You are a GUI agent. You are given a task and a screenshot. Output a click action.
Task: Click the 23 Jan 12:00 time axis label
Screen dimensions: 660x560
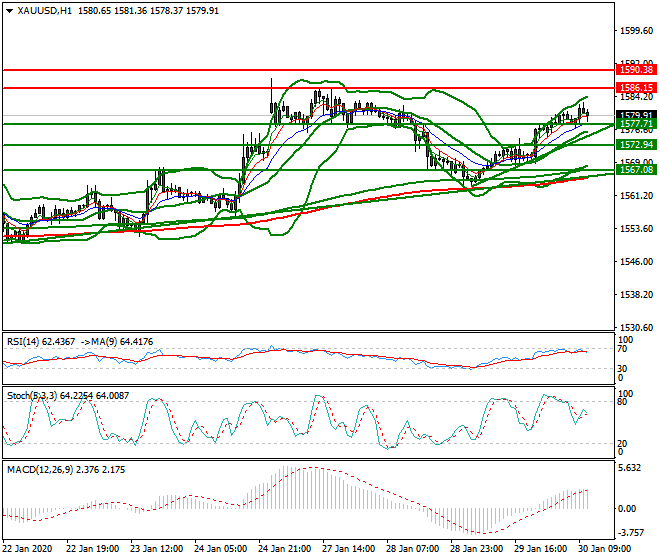point(157,549)
